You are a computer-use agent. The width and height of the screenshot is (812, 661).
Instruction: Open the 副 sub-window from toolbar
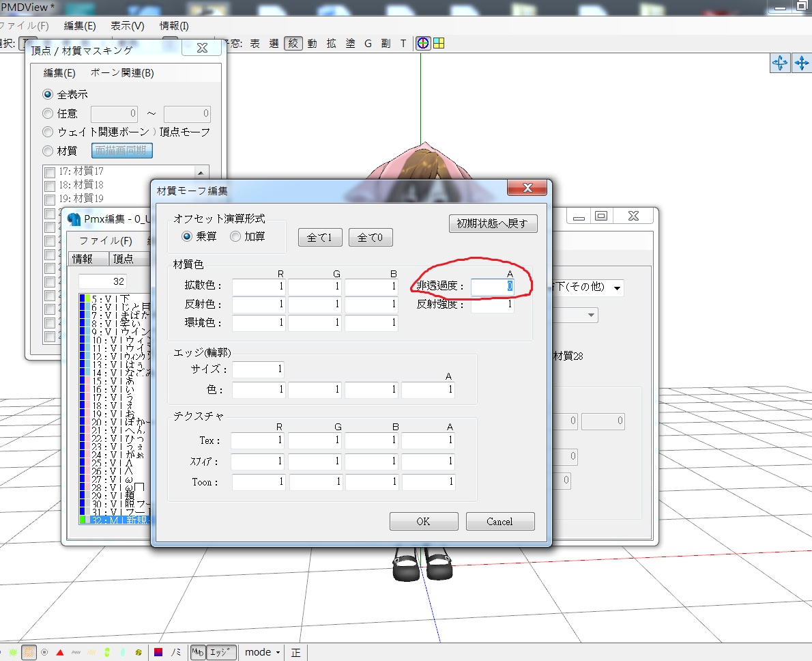[386, 44]
